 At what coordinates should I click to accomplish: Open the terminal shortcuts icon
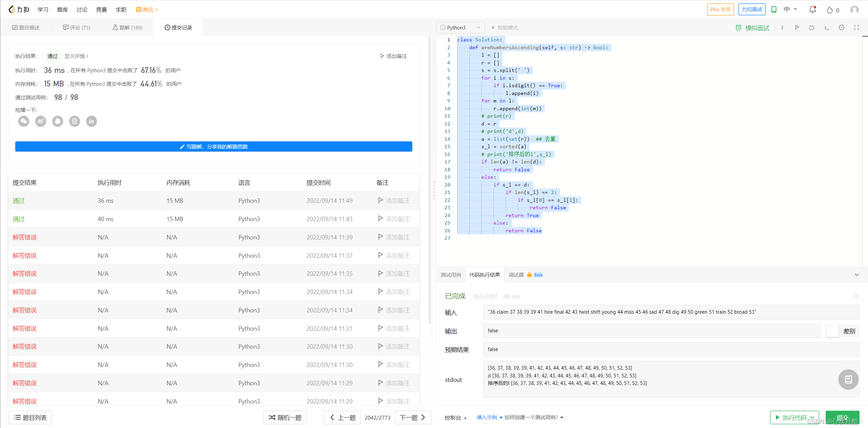click(x=827, y=27)
